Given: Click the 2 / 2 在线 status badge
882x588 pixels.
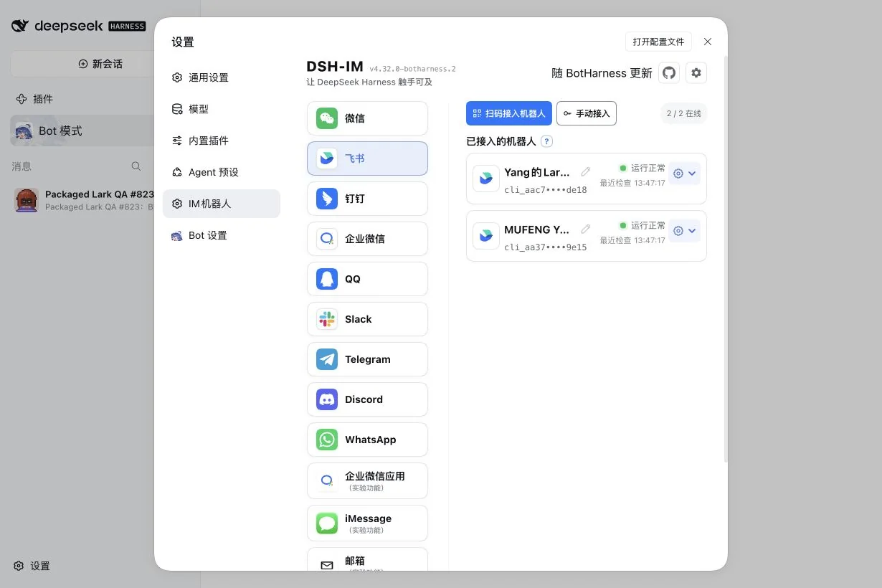Looking at the screenshot, I should [684, 113].
